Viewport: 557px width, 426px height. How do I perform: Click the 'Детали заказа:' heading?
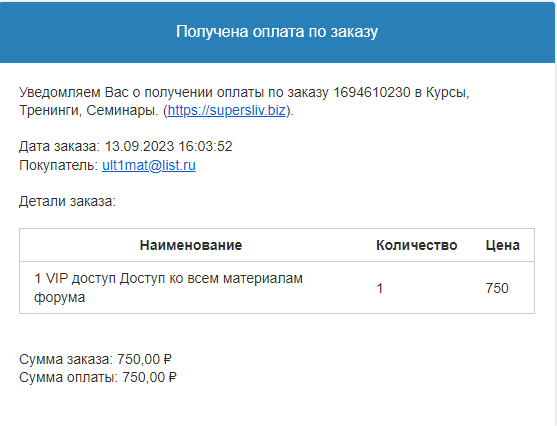pyautogui.click(x=67, y=201)
